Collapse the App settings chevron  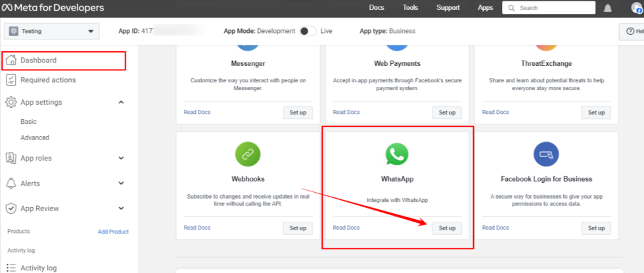coord(121,102)
